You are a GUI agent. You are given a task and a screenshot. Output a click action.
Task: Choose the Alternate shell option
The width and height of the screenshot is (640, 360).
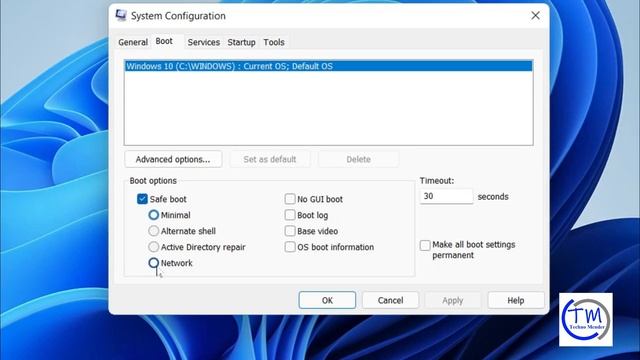point(153,231)
